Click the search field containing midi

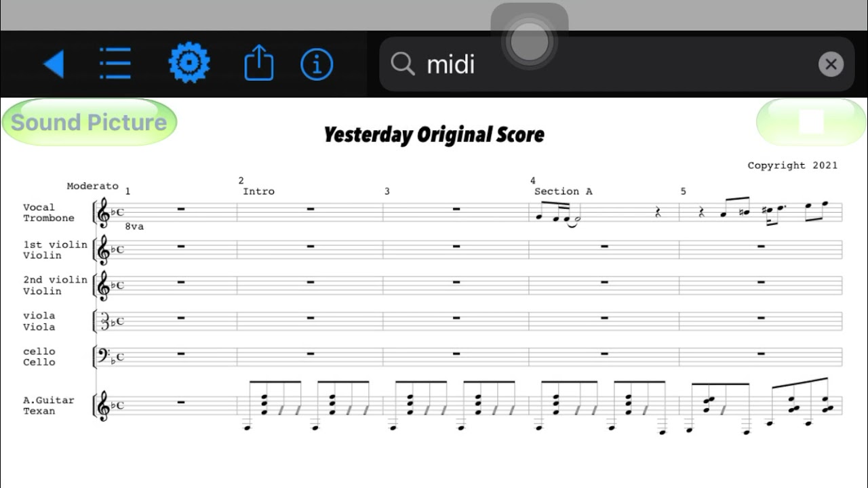tap(616, 64)
